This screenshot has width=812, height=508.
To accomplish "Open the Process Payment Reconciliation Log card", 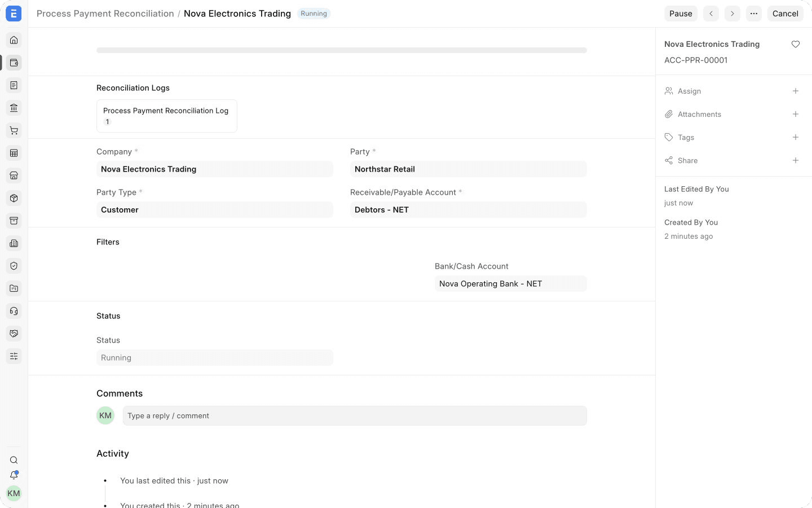I will [167, 116].
